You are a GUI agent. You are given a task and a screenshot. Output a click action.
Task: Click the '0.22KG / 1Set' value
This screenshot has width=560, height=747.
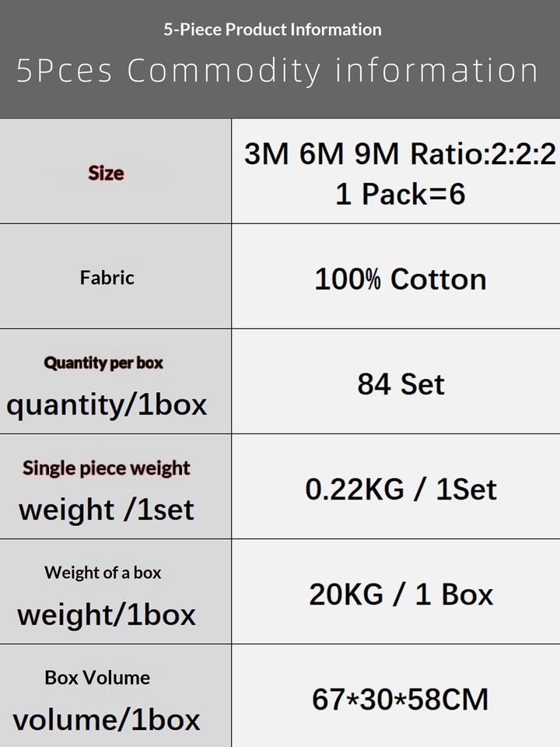(401, 489)
